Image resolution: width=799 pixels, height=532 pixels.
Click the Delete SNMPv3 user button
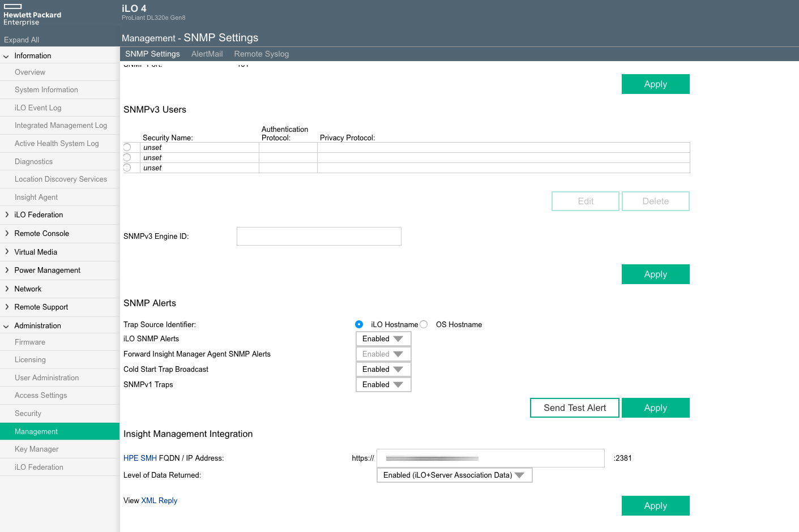click(656, 201)
